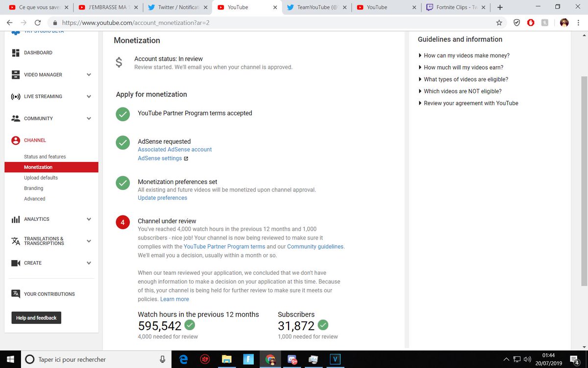Click the taskbar volume icon

[x=527, y=359]
